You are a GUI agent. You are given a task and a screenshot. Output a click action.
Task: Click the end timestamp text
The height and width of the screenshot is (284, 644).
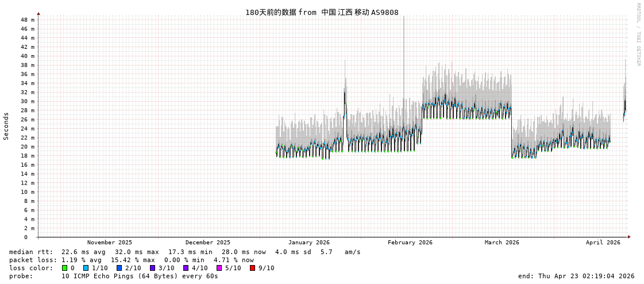point(576,276)
